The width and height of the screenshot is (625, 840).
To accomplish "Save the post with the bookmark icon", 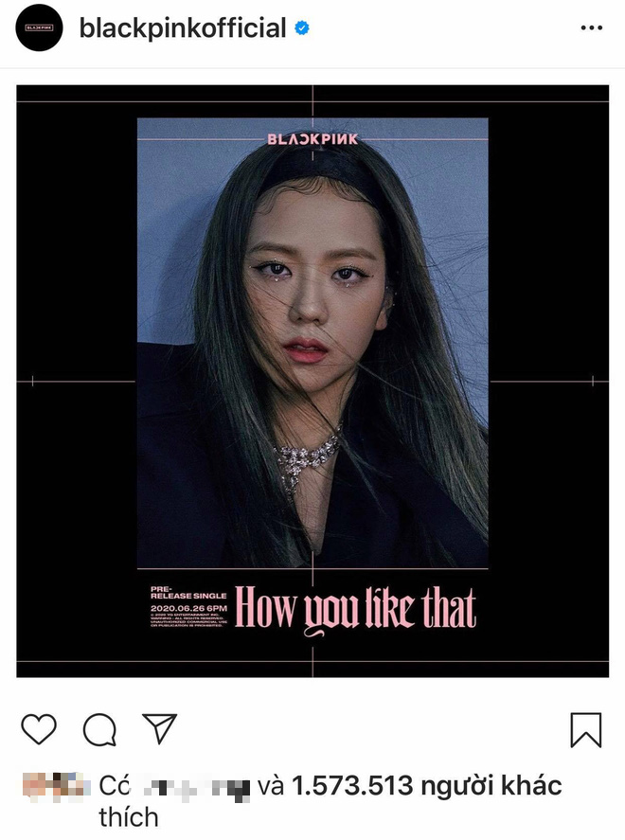I will [586, 729].
